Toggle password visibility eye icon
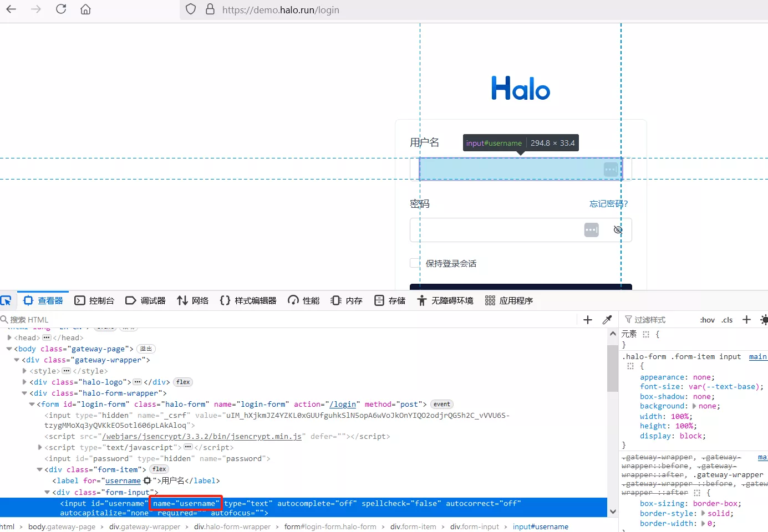Image resolution: width=768 pixels, height=532 pixels. click(618, 230)
